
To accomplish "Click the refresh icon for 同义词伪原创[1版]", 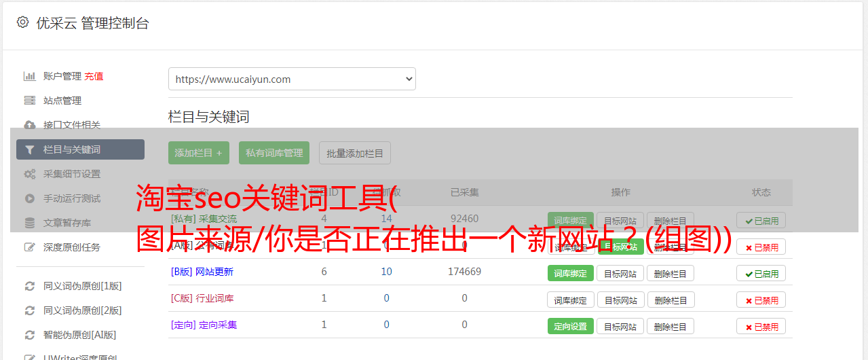I will tap(30, 286).
